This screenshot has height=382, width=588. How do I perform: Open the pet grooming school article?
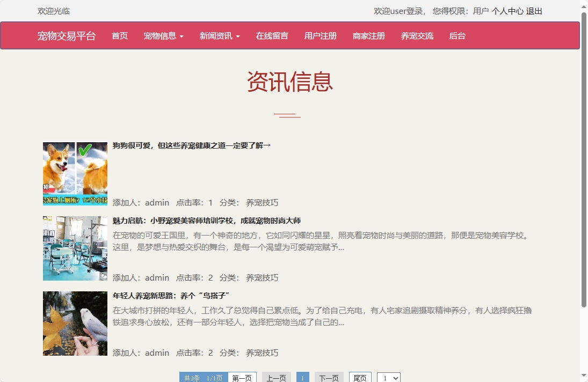pos(206,220)
